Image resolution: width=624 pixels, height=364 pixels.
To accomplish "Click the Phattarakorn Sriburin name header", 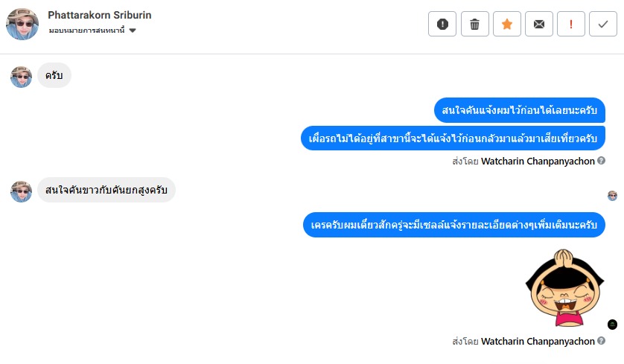I will pyautogui.click(x=101, y=16).
